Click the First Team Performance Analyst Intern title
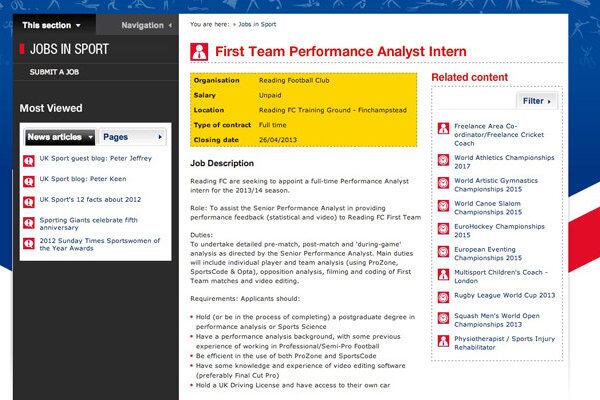The image size is (600, 400). point(341,51)
